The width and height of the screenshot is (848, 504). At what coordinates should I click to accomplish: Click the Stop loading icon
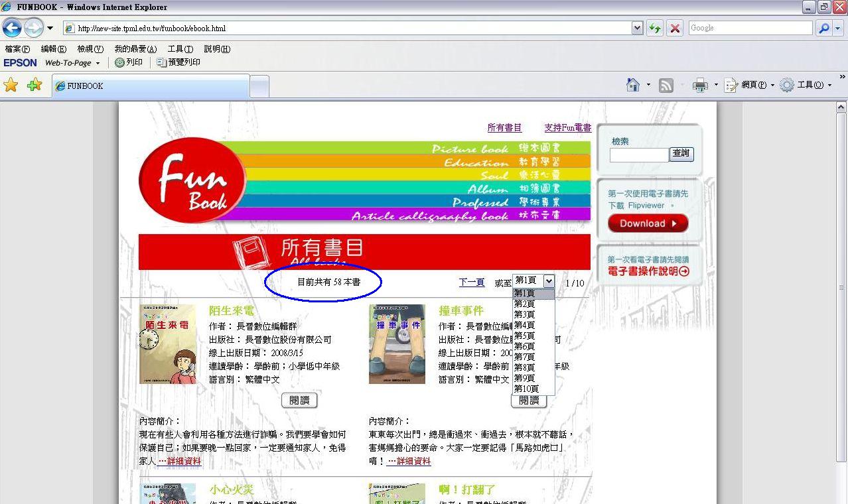pyautogui.click(x=675, y=29)
